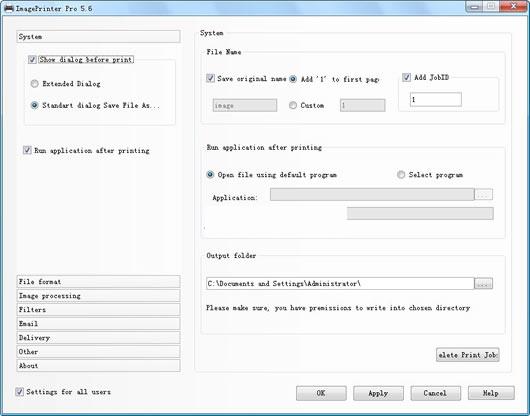Click the Custom number field

362,105
